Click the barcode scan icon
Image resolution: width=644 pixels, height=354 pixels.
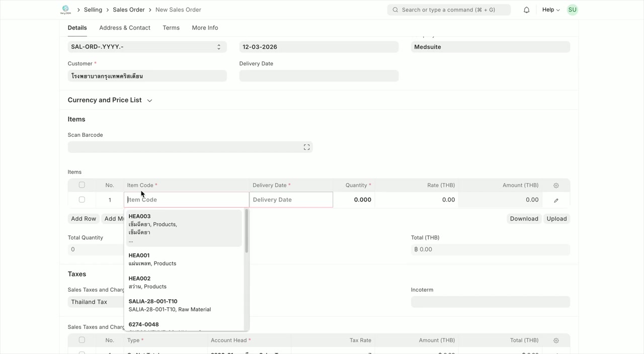point(306,147)
